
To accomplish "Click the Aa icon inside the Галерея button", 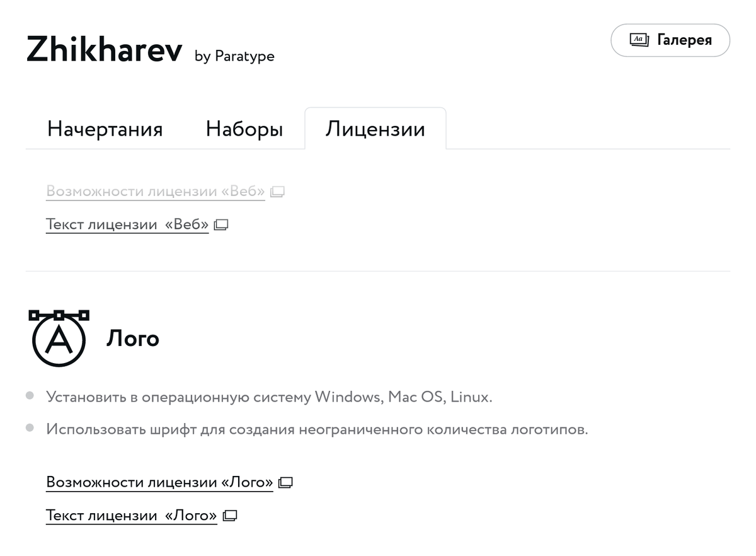I will click(638, 40).
